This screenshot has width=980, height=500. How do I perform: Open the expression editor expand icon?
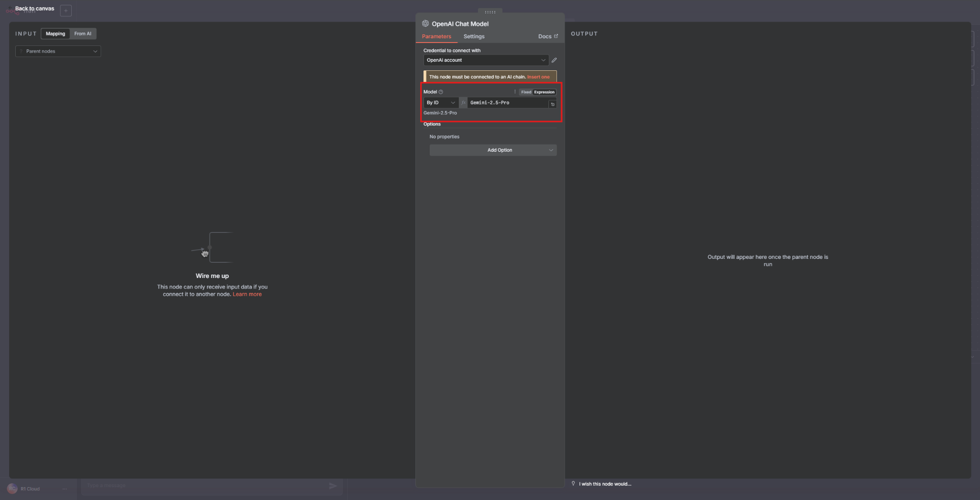point(553,104)
